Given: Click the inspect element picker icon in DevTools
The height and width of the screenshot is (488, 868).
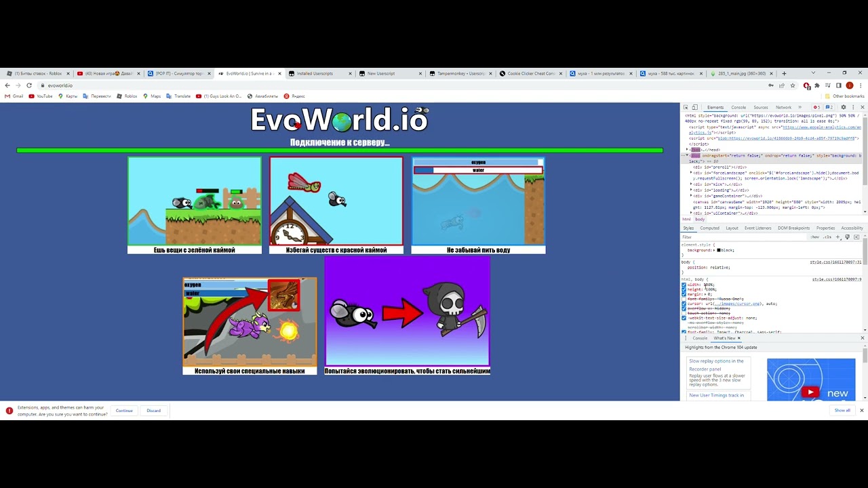Looking at the screenshot, I should pos(686,107).
